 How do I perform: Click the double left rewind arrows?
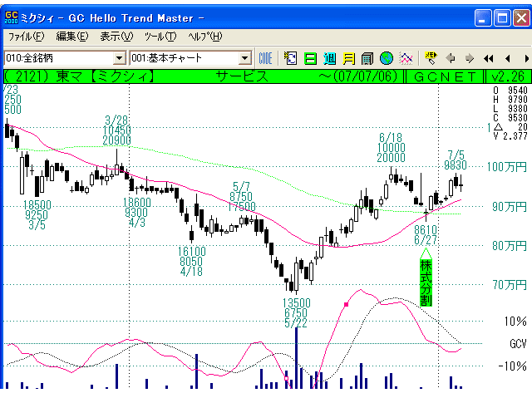click(x=489, y=59)
